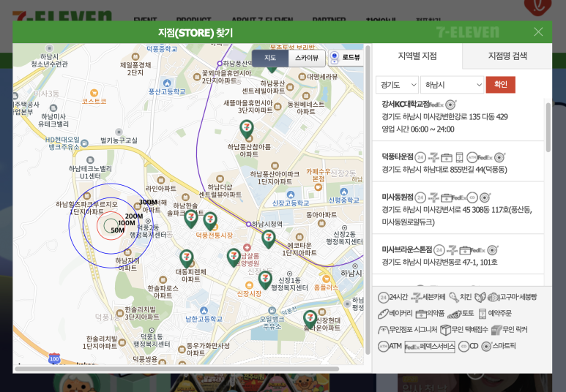Screen dimensions: 566x392
Task: Click the 치킨 drumstick legend icon
Action: [454, 297]
